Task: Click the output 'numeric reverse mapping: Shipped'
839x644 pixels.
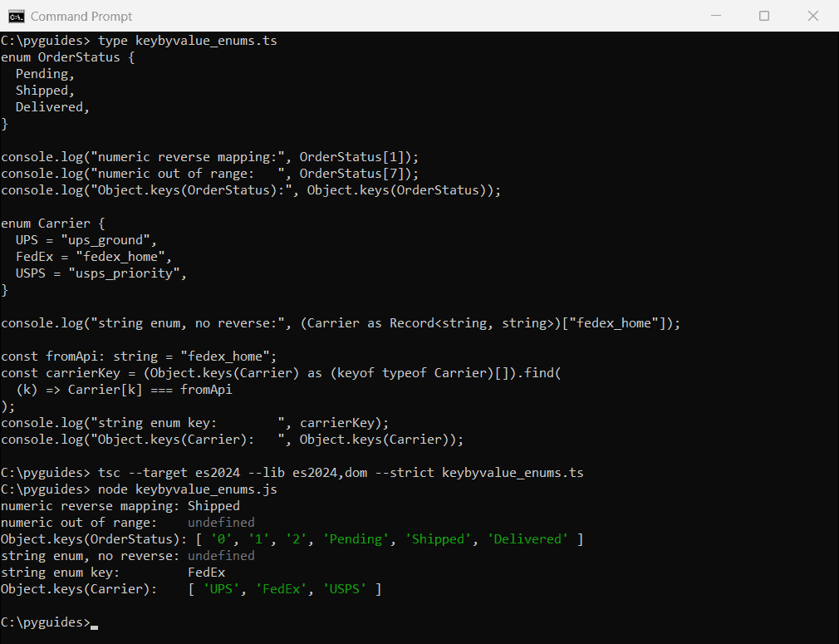Action: tap(120, 506)
